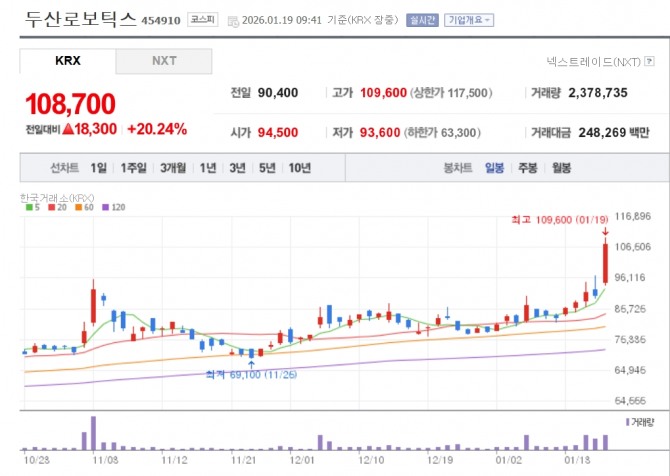Click the orange 60-day moving average swatch

click(79, 207)
